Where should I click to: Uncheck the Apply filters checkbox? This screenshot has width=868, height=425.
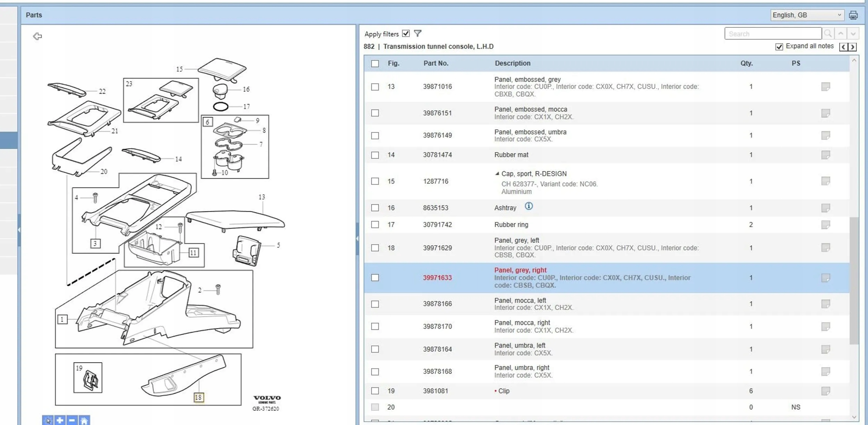tap(406, 33)
